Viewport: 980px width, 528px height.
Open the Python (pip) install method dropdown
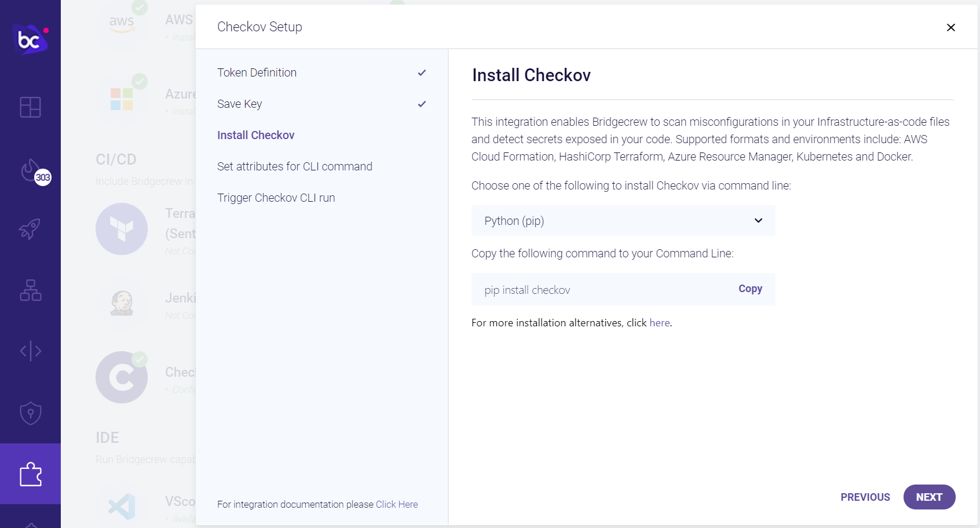(623, 221)
